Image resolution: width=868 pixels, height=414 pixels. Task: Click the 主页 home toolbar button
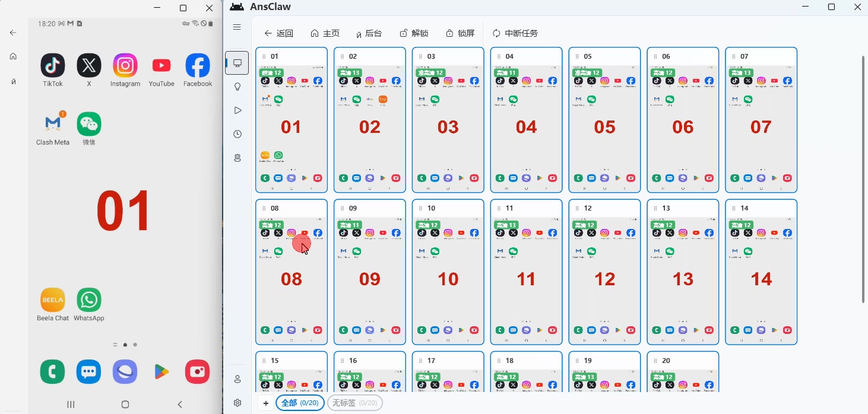pos(325,33)
